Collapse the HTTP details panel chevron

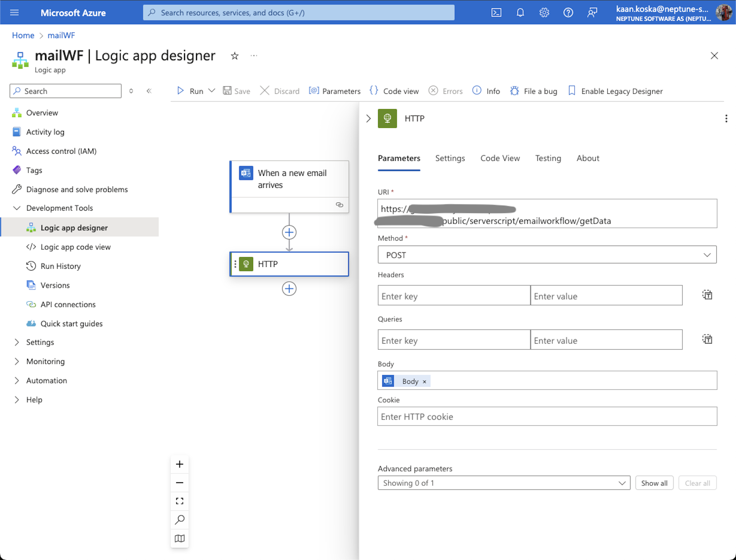coord(368,119)
